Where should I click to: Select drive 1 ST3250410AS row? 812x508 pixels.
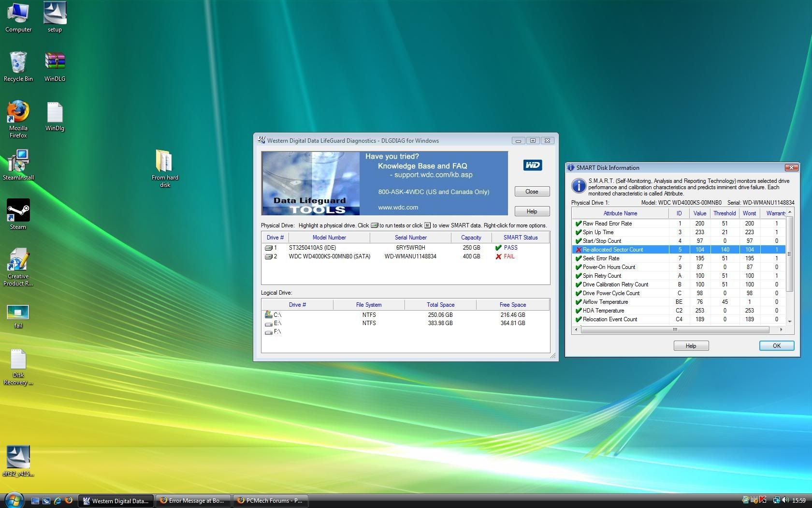[312, 248]
